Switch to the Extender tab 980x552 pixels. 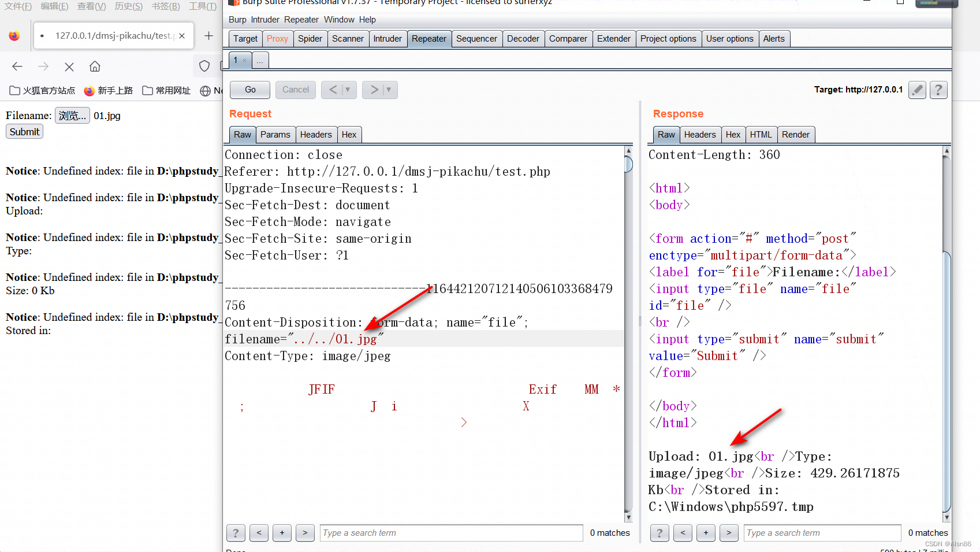[614, 39]
